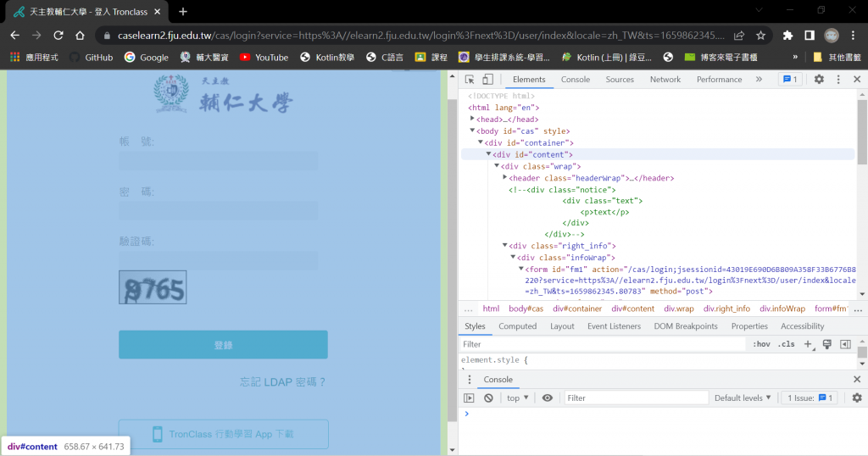
Task: Open the Default levels dropdown
Action: (x=743, y=398)
